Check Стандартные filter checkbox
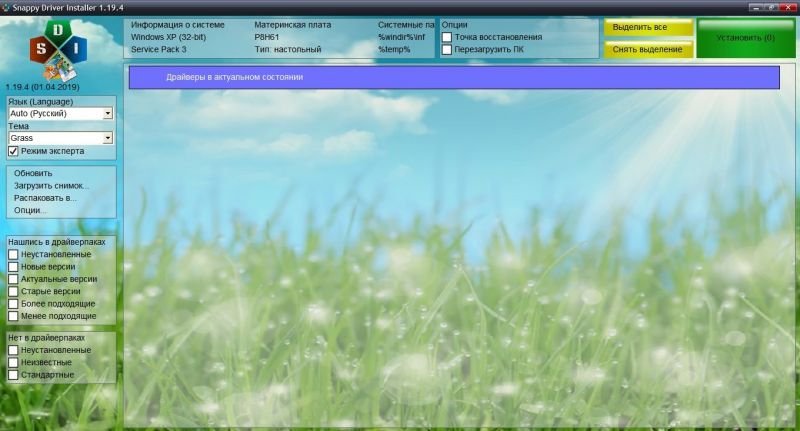The width and height of the screenshot is (800, 431). click(x=14, y=374)
